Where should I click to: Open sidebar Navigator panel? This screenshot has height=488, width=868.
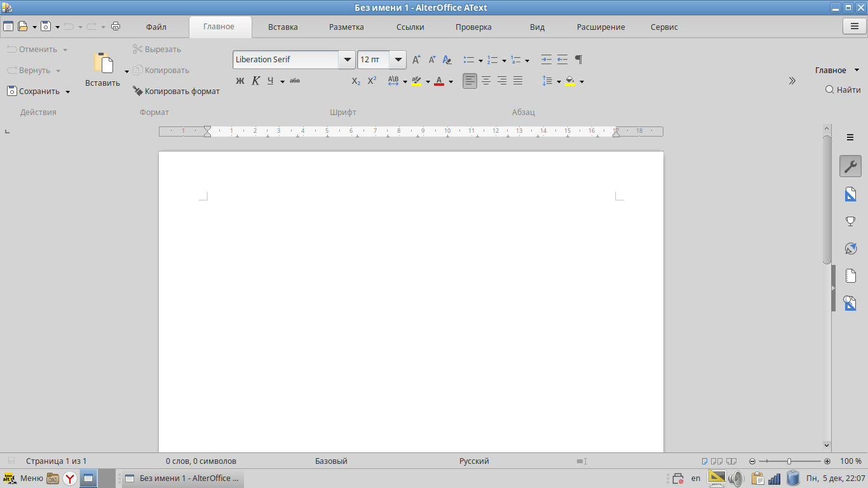coord(850,248)
